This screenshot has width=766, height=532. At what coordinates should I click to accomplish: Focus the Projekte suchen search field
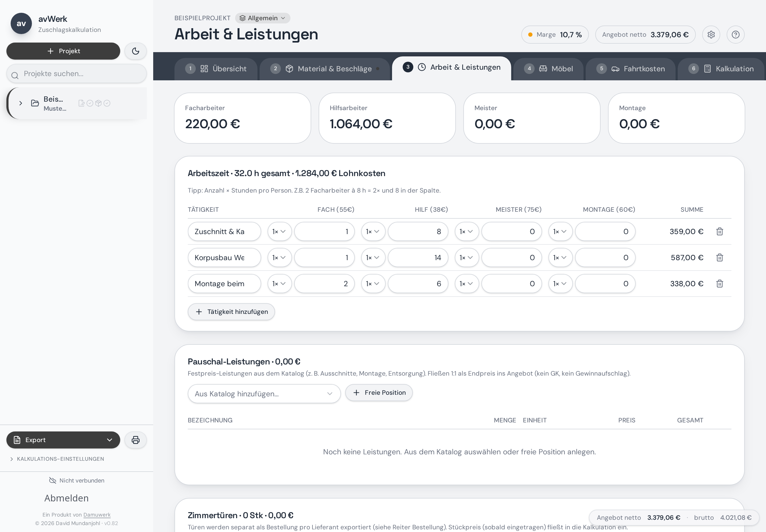76,74
